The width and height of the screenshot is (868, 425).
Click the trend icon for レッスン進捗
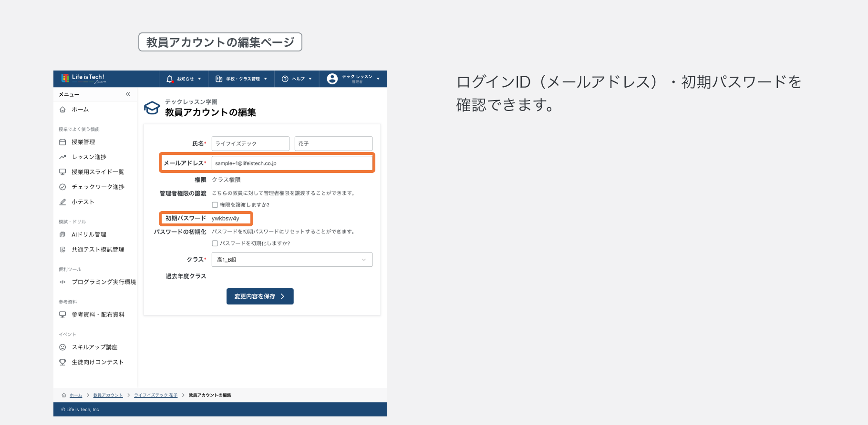62,157
